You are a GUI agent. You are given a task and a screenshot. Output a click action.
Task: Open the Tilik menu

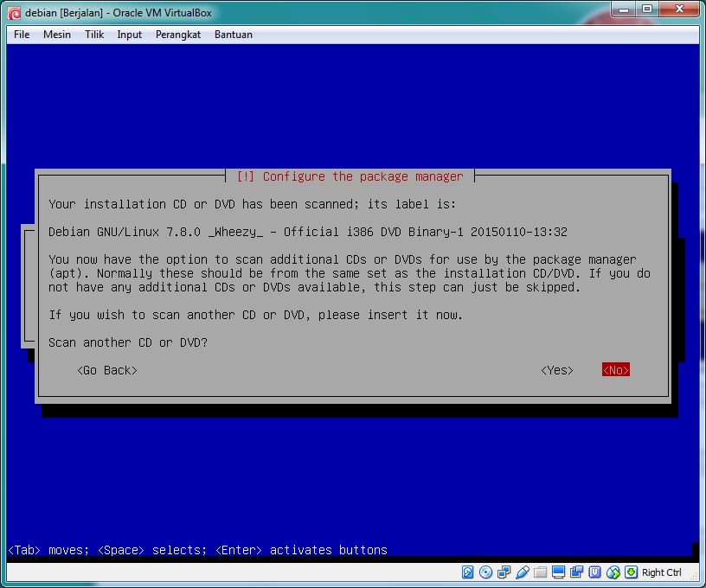pos(94,35)
